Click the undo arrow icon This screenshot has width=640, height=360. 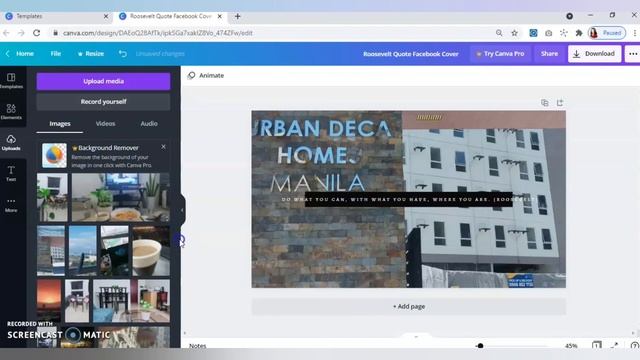coord(122,53)
